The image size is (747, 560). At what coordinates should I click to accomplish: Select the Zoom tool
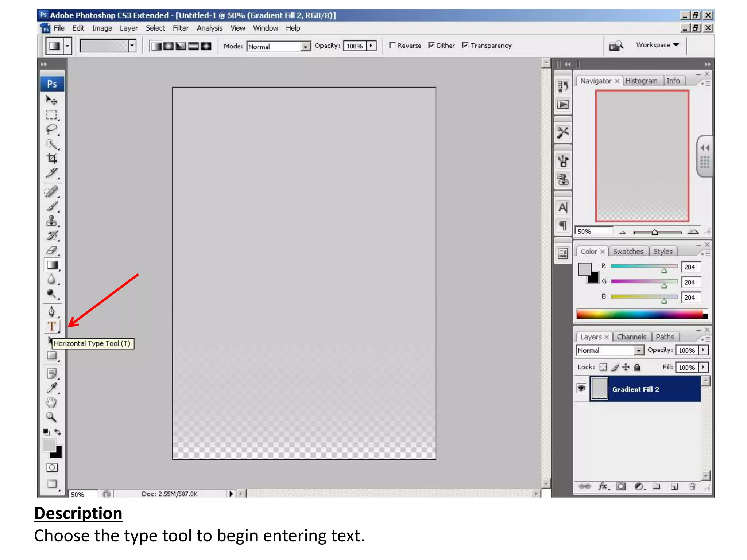(52, 417)
